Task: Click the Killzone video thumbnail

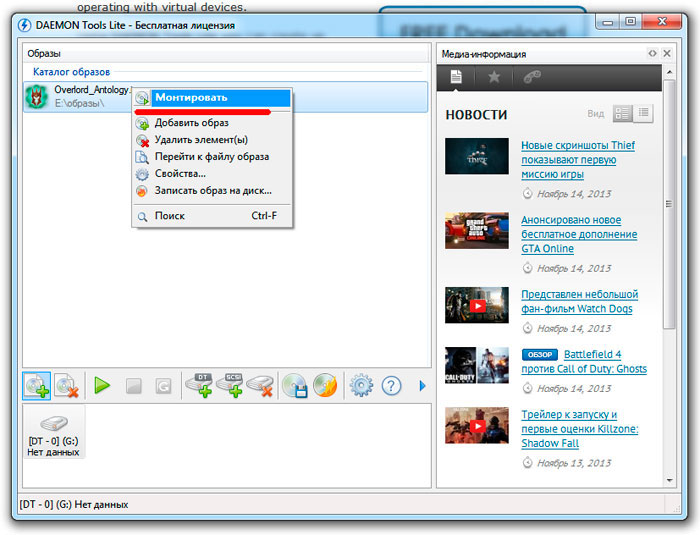Action: point(477,425)
